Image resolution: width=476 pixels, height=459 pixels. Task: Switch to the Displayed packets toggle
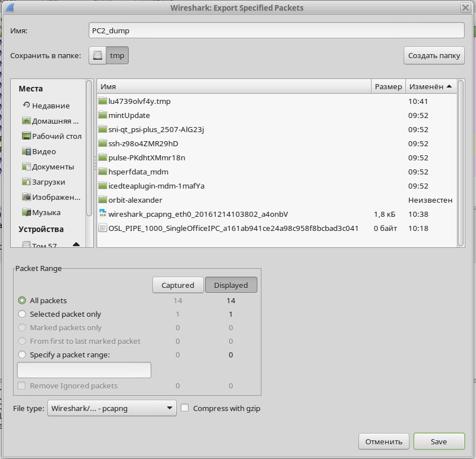point(230,285)
